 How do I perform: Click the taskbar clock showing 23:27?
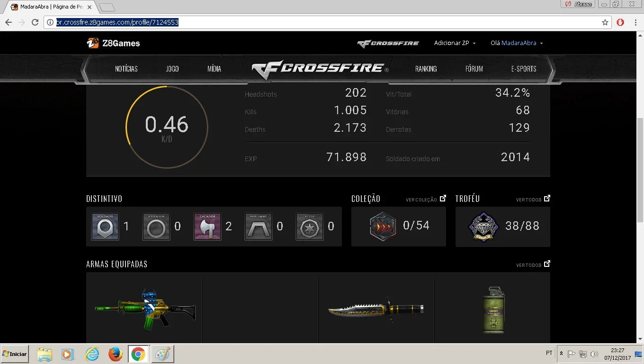617,354
